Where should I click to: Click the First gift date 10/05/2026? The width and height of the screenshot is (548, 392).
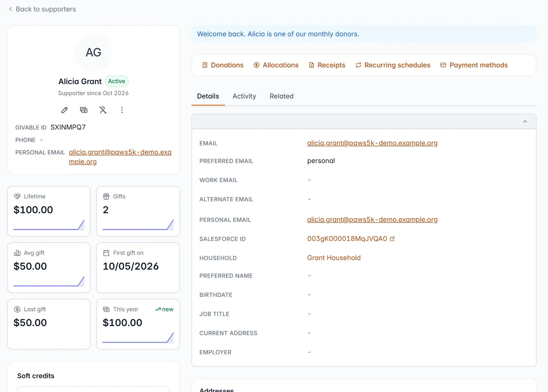131,266
